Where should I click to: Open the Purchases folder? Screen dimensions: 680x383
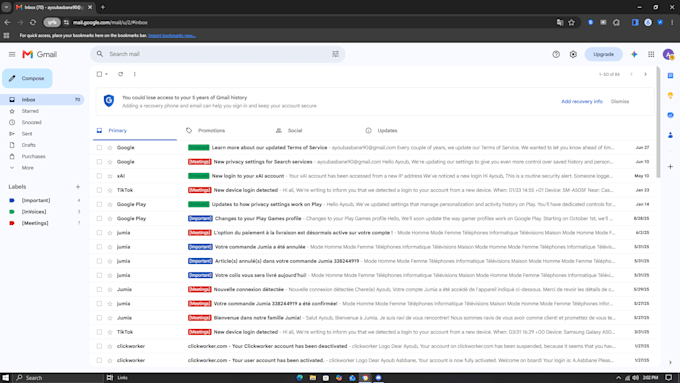(x=33, y=157)
